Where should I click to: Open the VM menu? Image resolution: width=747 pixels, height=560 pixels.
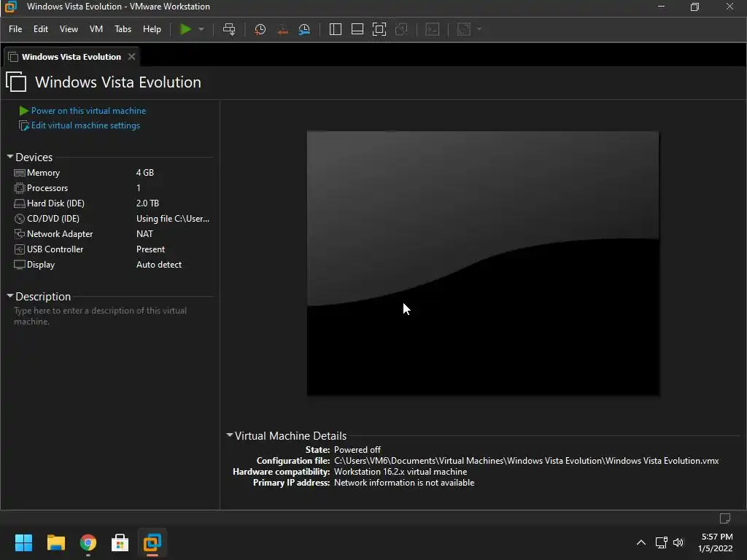[x=96, y=29]
